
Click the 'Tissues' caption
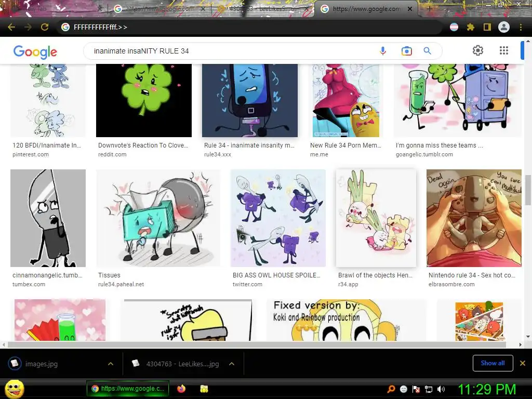pos(109,275)
